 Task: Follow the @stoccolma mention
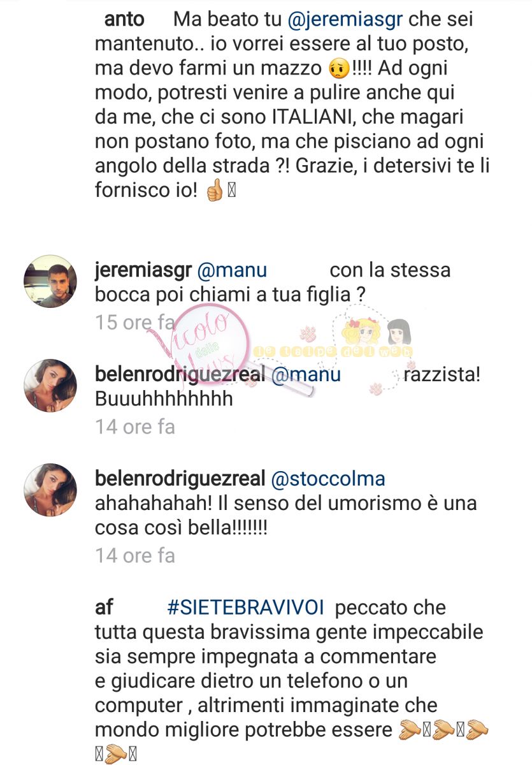tap(328, 479)
